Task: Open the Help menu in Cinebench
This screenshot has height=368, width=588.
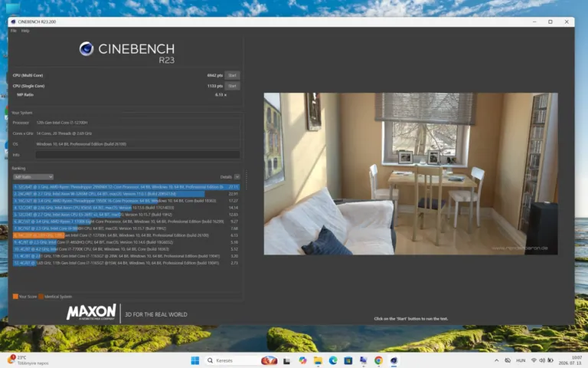Action: pyautogui.click(x=25, y=31)
